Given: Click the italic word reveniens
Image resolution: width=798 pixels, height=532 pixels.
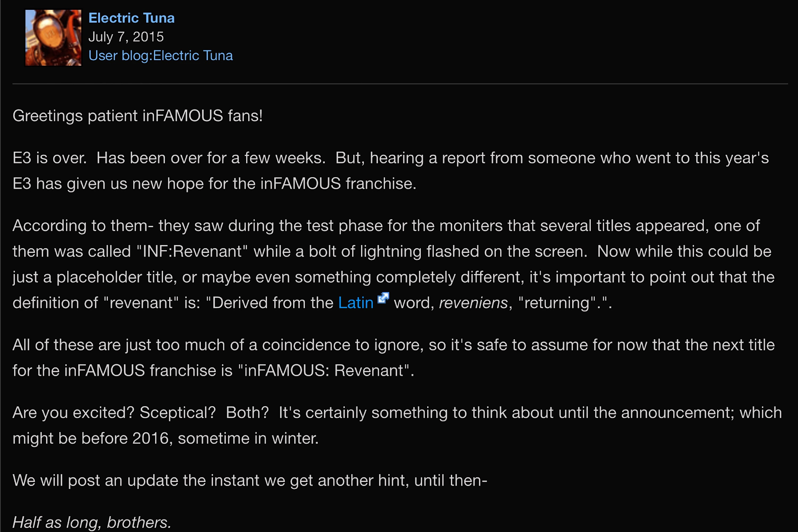Looking at the screenshot, I should pyautogui.click(x=473, y=303).
